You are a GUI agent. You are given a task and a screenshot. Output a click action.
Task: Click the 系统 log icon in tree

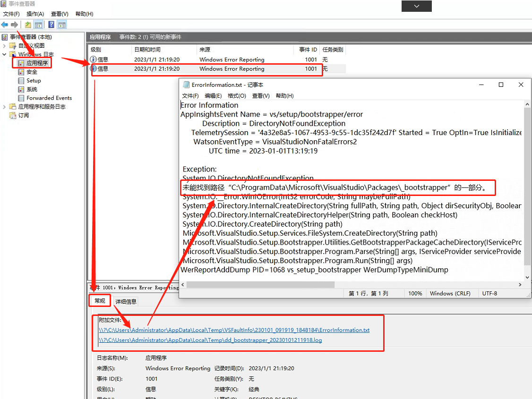(x=21, y=90)
